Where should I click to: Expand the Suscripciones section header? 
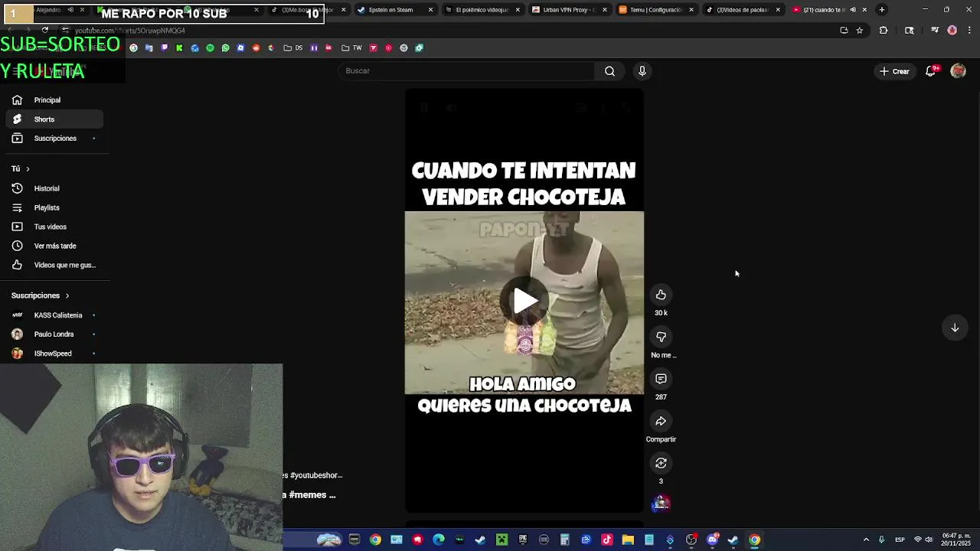pyautogui.click(x=40, y=295)
